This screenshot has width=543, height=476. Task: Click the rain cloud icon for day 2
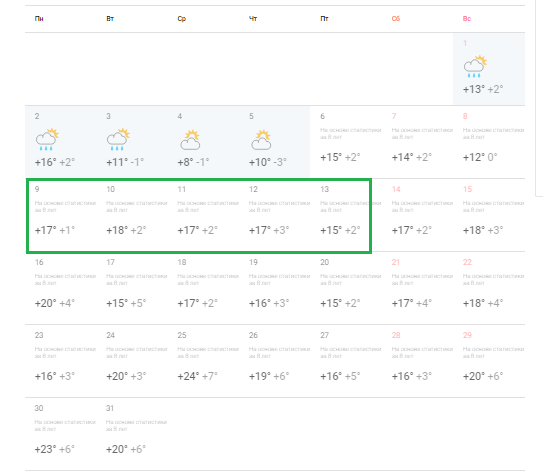click(47, 139)
